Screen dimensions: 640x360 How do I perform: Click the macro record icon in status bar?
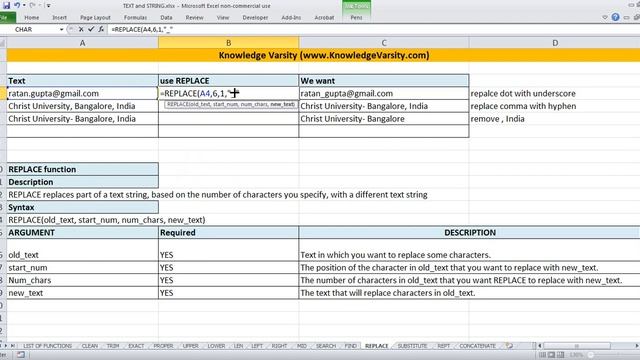coord(20,355)
